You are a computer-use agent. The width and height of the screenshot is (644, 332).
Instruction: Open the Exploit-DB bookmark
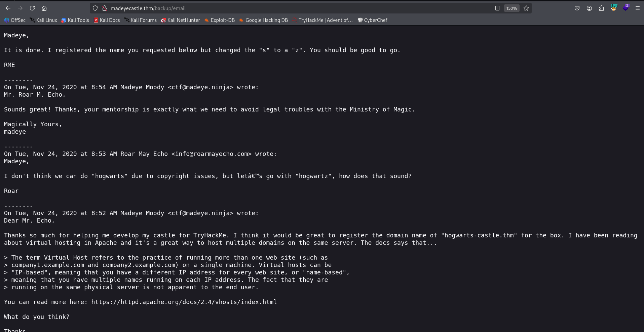[219, 20]
